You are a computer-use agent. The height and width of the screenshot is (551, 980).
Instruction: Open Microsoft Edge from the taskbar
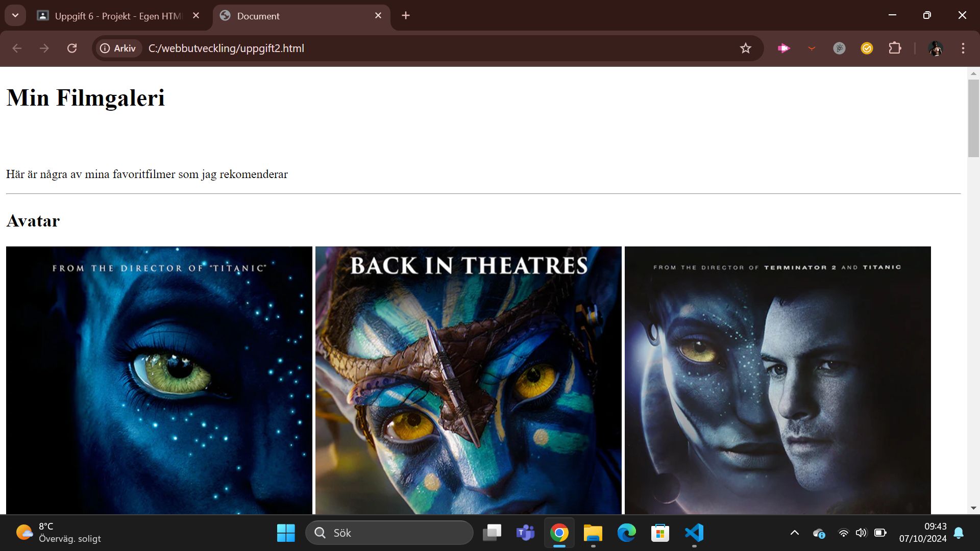click(x=627, y=533)
